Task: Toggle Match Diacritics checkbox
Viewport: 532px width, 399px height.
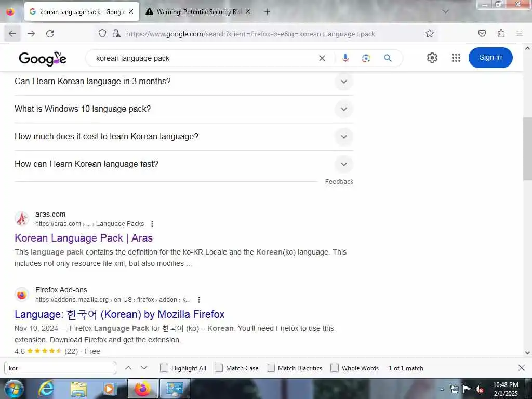Action: click(270, 368)
